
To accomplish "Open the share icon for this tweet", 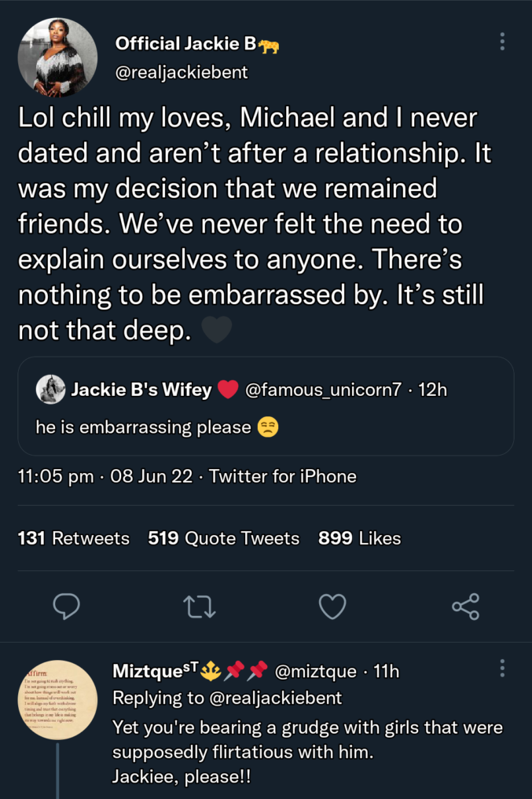I will coord(465,606).
